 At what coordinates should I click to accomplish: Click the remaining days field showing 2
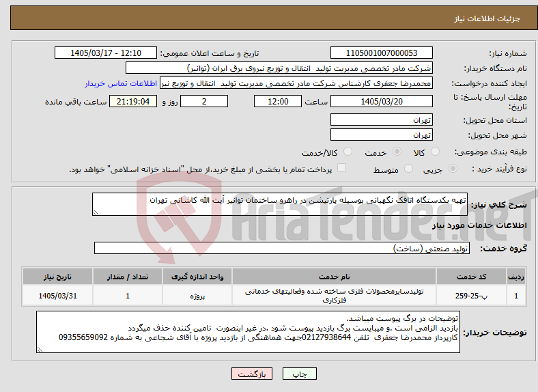click(x=204, y=102)
